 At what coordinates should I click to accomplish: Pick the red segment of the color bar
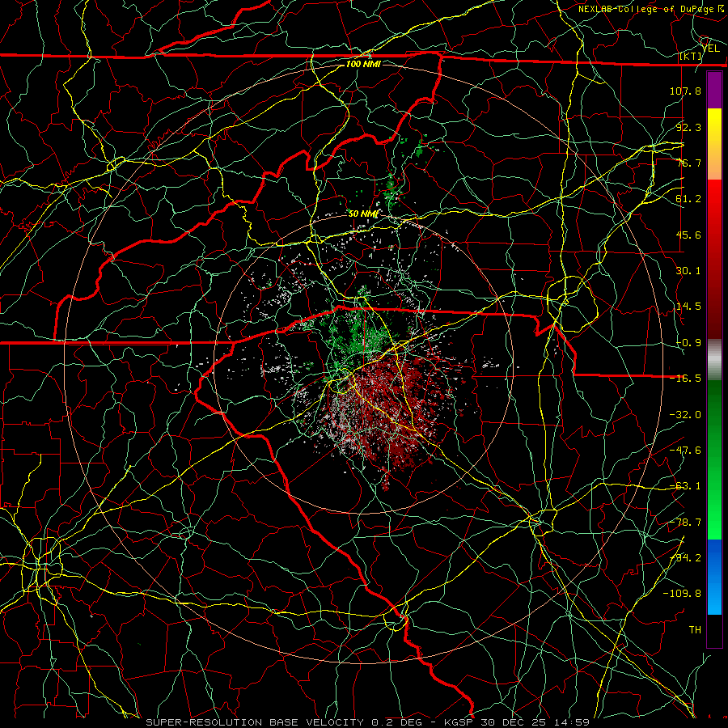click(714, 259)
